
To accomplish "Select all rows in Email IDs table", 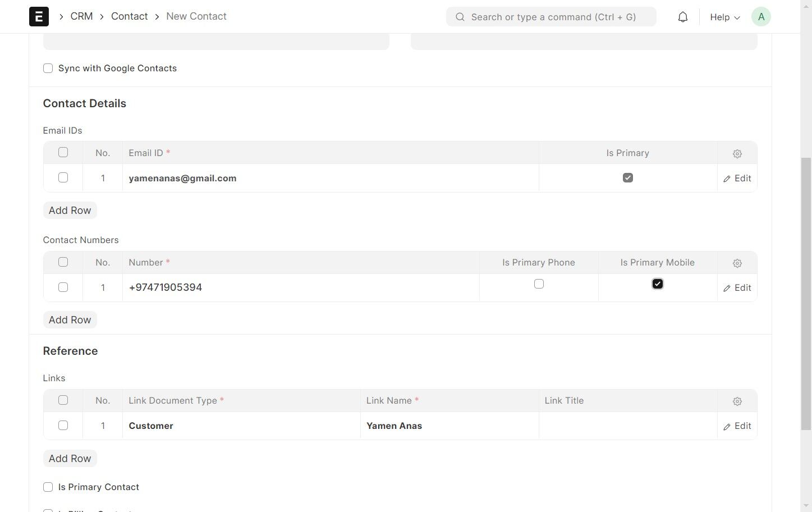I will [63, 152].
